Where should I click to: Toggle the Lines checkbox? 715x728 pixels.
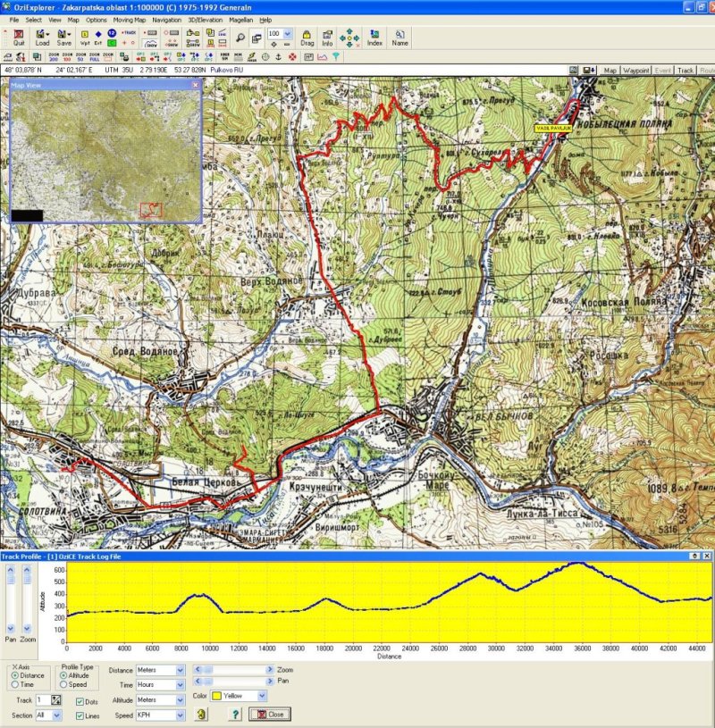80,715
